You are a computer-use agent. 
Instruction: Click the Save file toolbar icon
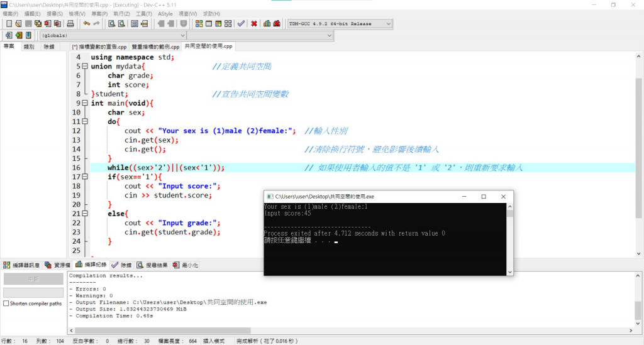(28, 24)
